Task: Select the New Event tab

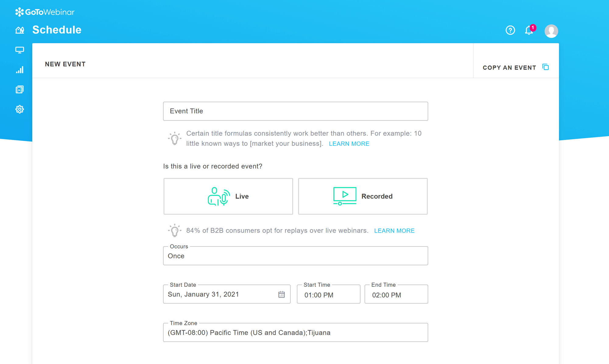Action: click(x=65, y=64)
